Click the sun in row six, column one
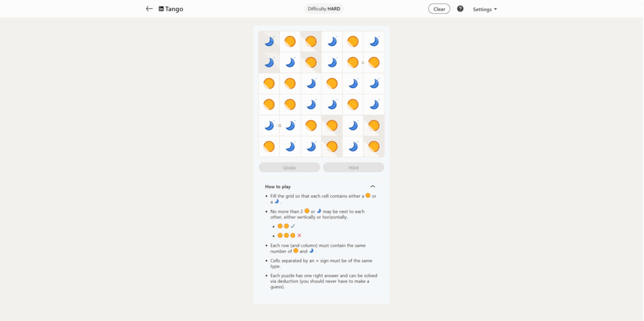This screenshot has height=321, width=644. point(269,147)
